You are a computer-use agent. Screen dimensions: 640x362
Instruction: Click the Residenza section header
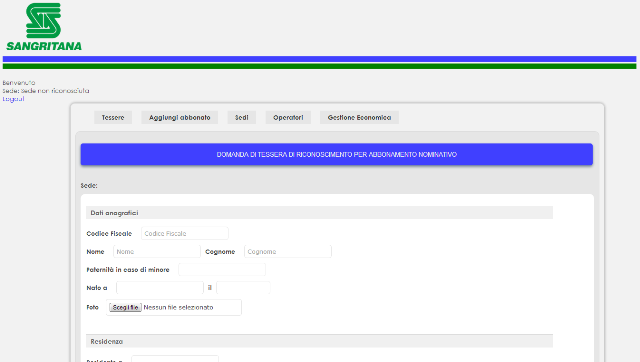tap(319, 341)
